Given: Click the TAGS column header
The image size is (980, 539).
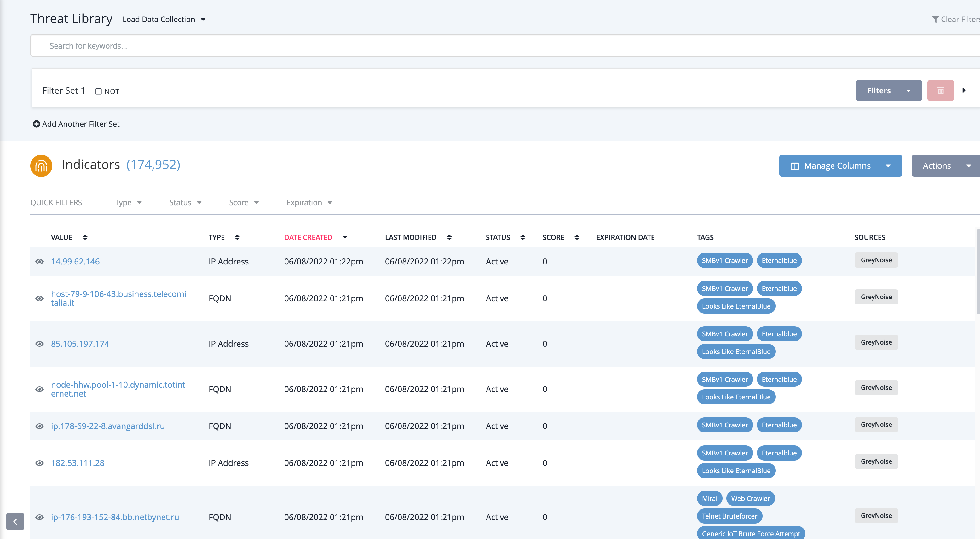Looking at the screenshot, I should (x=705, y=238).
